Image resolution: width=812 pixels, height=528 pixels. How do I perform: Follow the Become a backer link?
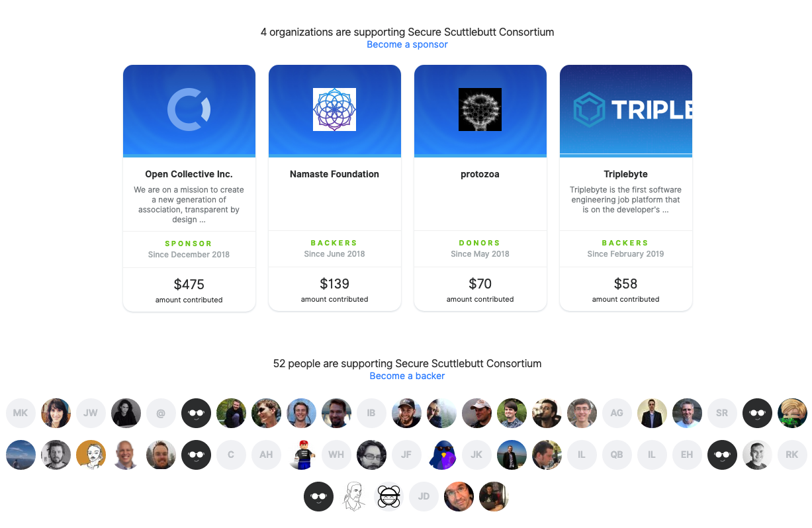pyautogui.click(x=408, y=376)
